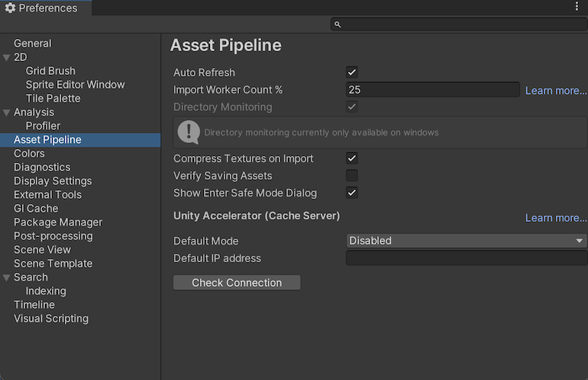This screenshot has width=588, height=380.
Task: Go to the GI Cache page
Action: [x=36, y=209]
